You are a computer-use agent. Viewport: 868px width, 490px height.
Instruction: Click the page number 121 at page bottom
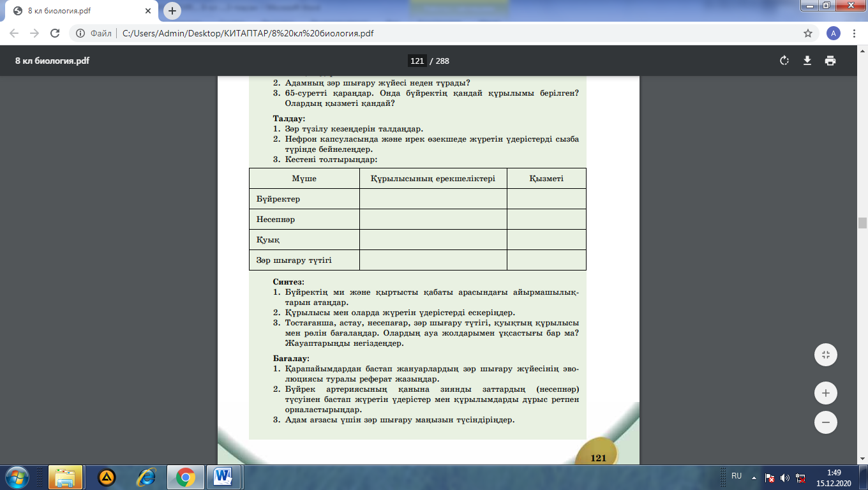(x=598, y=458)
